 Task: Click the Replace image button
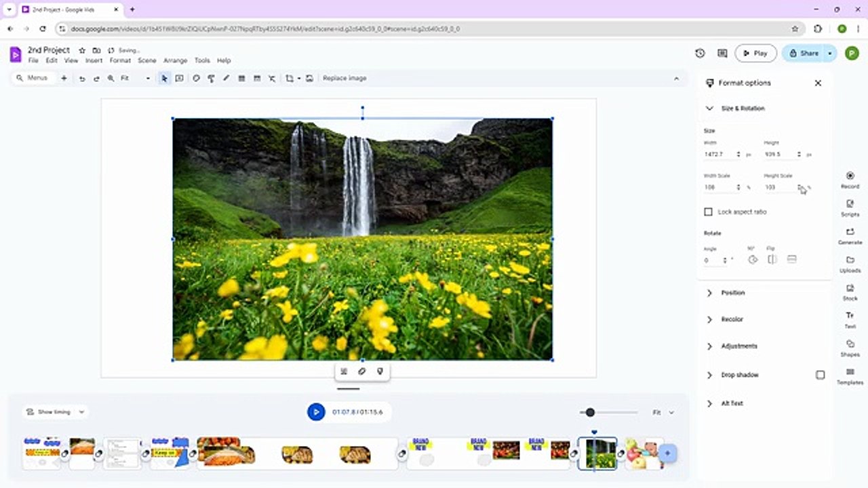point(344,78)
